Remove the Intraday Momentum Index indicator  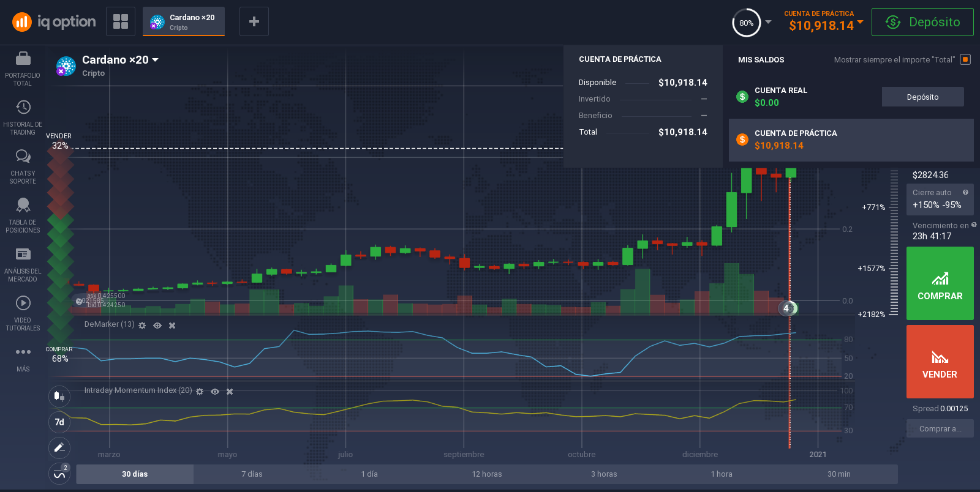click(x=230, y=392)
